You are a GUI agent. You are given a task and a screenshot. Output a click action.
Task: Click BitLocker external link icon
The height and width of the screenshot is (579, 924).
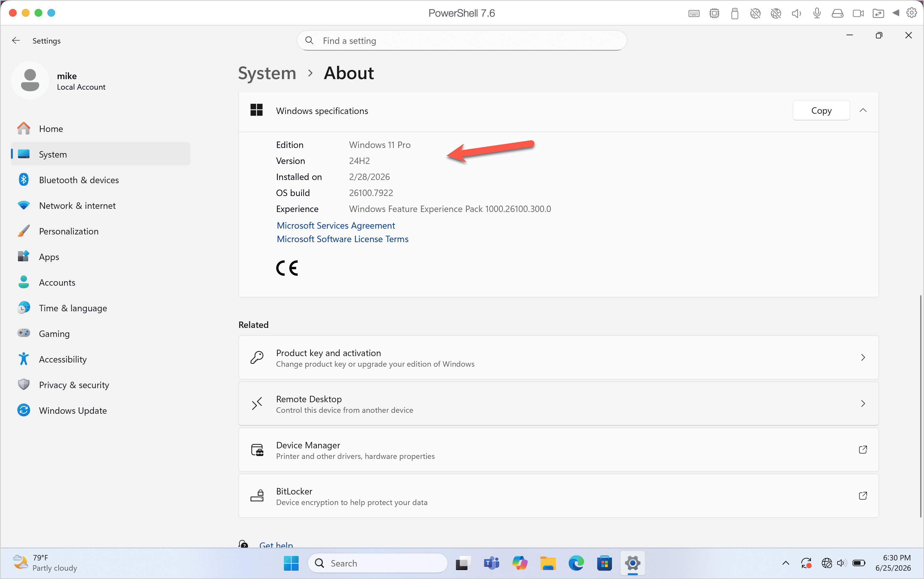[863, 496]
